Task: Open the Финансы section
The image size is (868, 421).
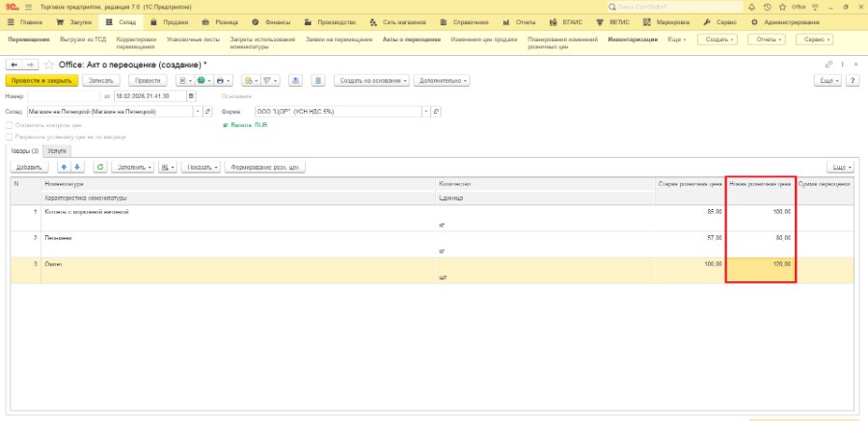Action: [271, 22]
